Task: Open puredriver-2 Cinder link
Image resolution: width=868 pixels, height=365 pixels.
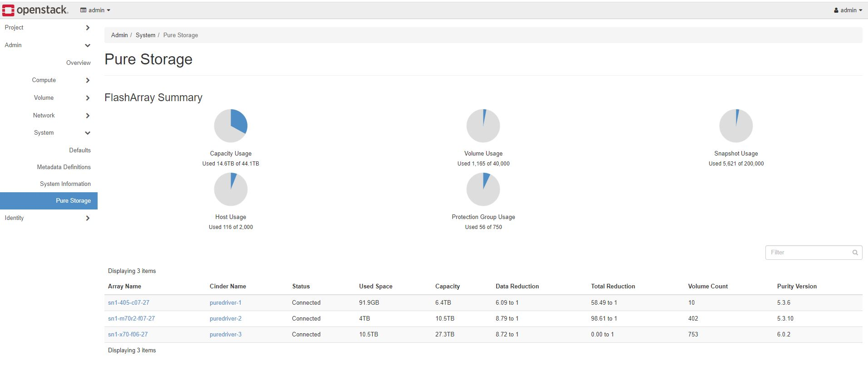Action: [226, 318]
